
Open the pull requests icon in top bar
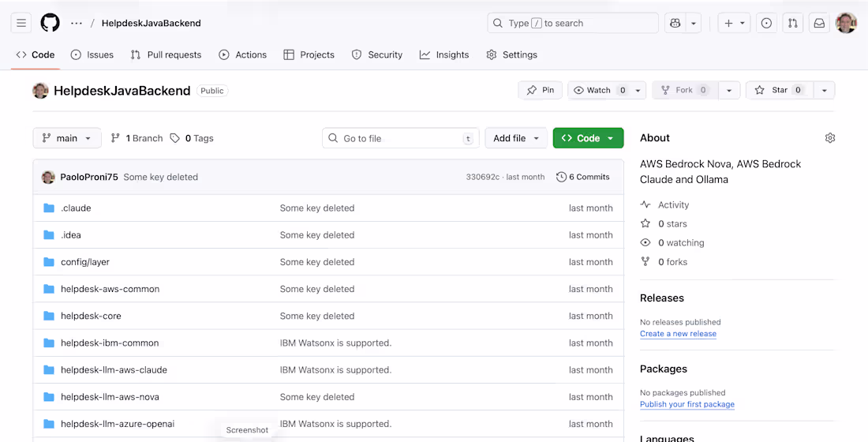(x=793, y=23)
